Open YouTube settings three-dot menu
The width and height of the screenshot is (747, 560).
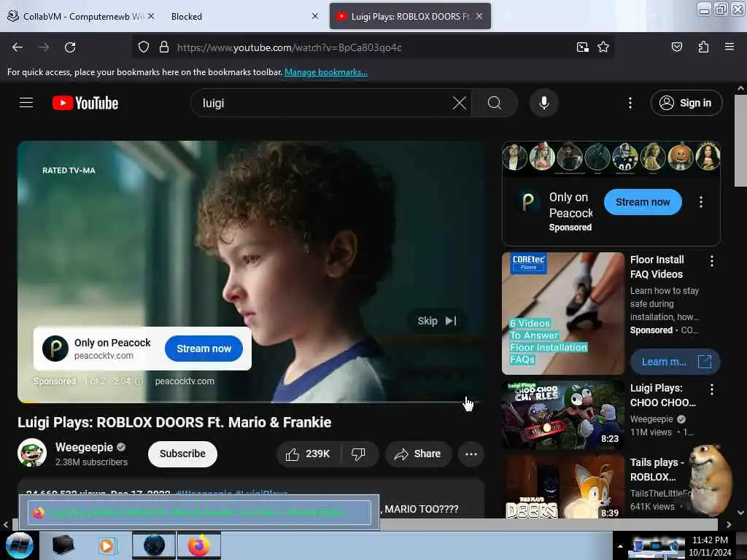630,103
